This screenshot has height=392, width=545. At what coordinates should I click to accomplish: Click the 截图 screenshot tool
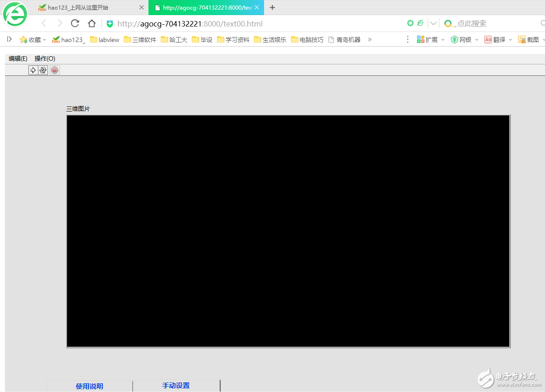point(529,40)
